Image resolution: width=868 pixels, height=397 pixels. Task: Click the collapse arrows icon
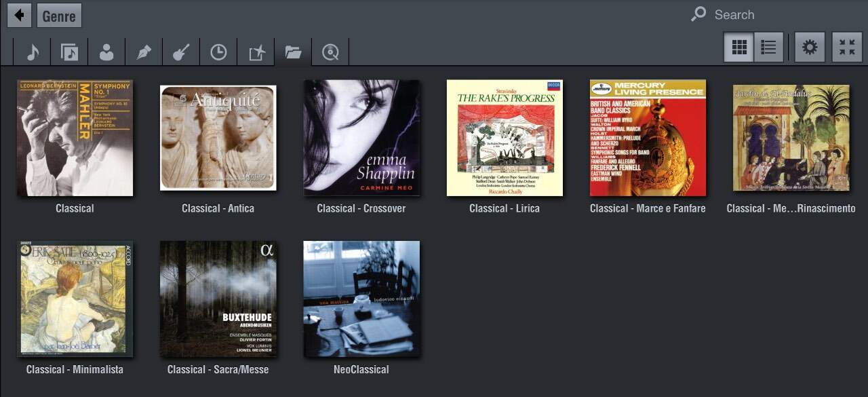click(847, 48)
